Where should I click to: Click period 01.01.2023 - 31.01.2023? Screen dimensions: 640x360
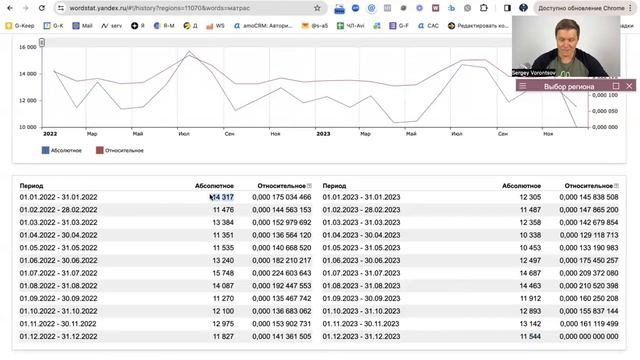coord(361,197)
